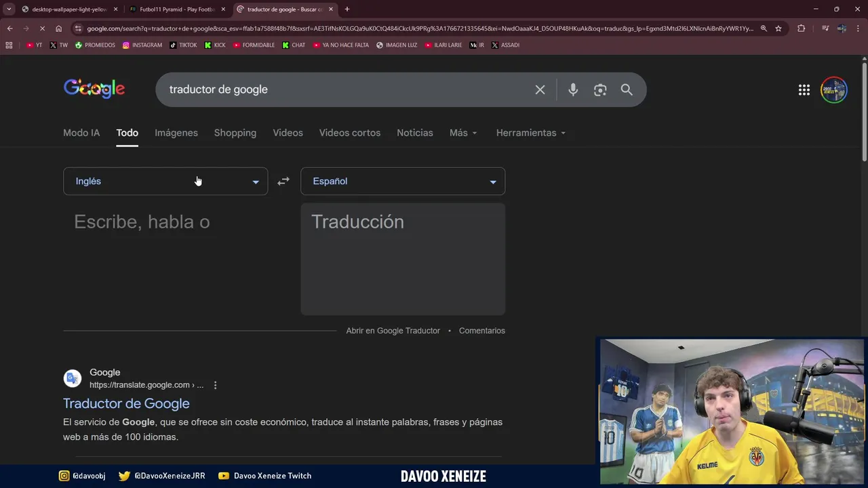Click the Traducción output box
This screenshot has width=868, height=488.
(x=403, y=259)
